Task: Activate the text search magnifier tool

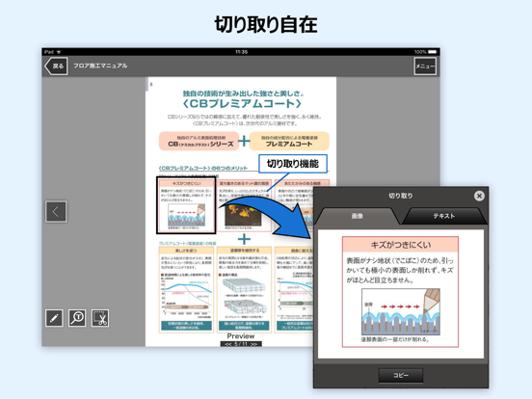Action: (77, 318)
